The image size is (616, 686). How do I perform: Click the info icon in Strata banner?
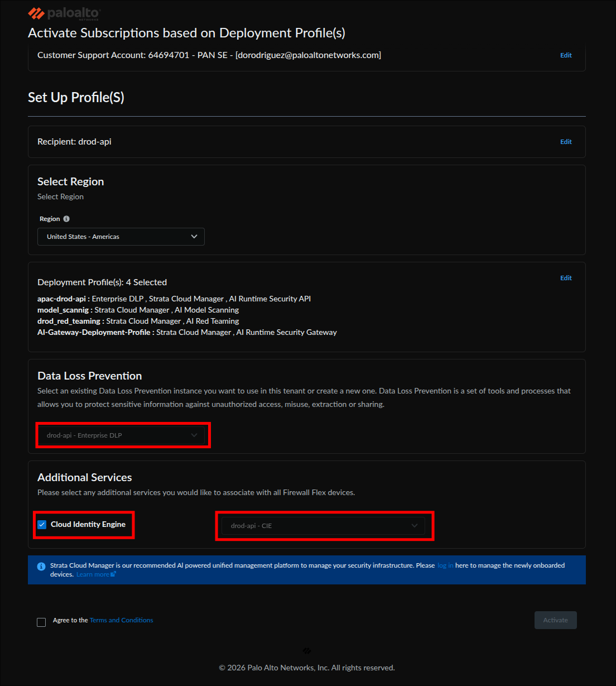tap(41, 567)
